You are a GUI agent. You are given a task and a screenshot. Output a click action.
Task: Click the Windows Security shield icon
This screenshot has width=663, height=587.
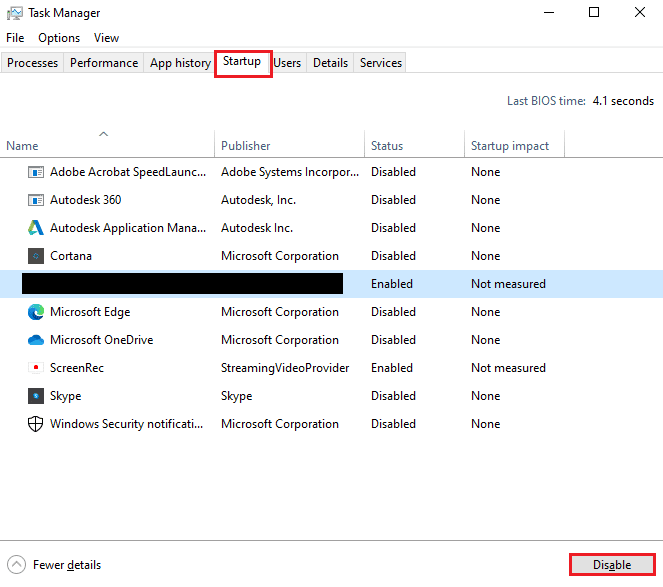click(36, 424)
